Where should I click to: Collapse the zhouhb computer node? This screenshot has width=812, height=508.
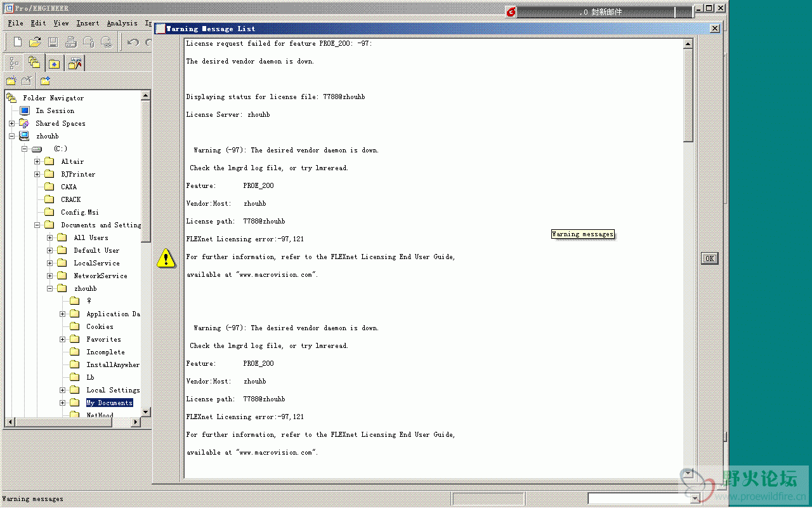(x=11, y=136)
